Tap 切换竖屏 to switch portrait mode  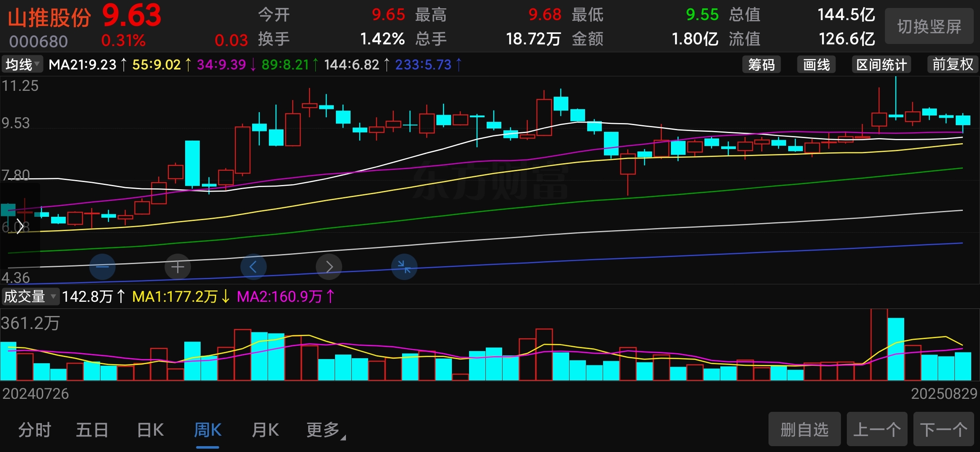pyautogui.click(x=929, y=26)
